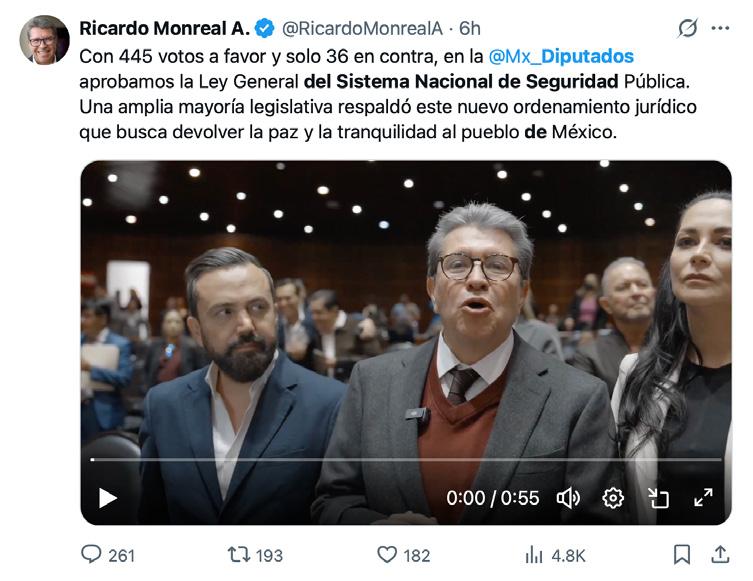Image resolution: width=753 pixels, height=581 pixels.
Task: Open the @Mx_Diputados mention link
Action: (561, 56)
